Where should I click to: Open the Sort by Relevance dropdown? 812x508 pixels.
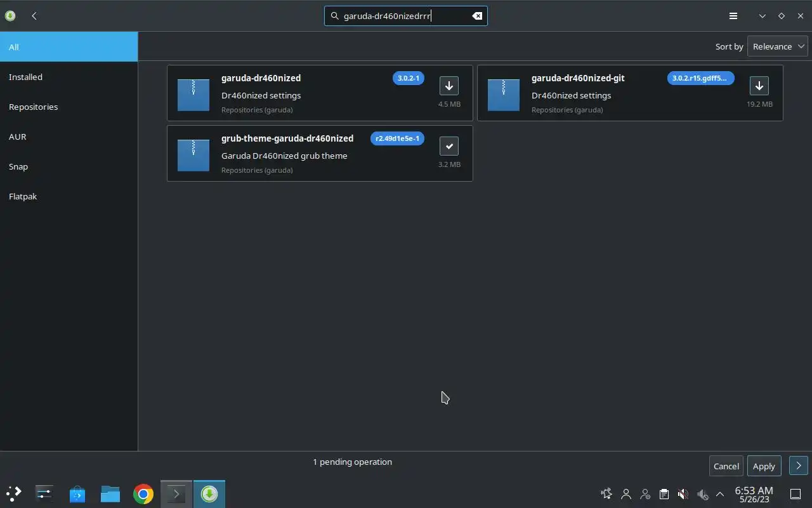(777, 46)
